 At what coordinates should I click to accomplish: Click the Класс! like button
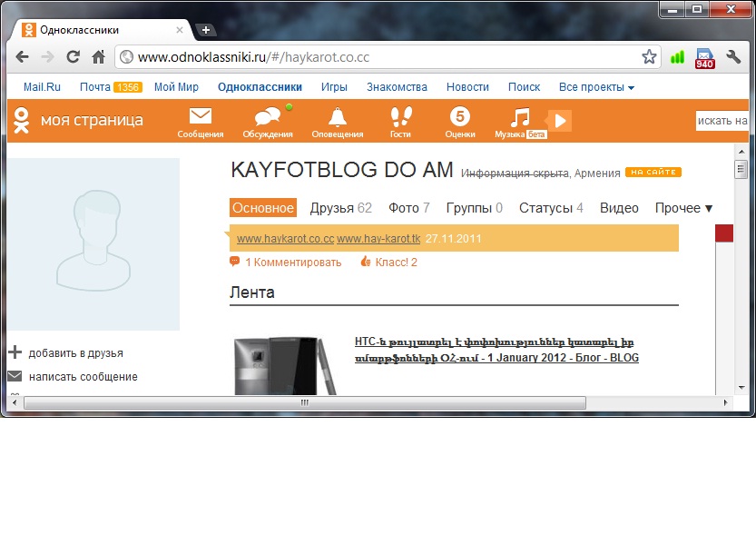point(389,263)
